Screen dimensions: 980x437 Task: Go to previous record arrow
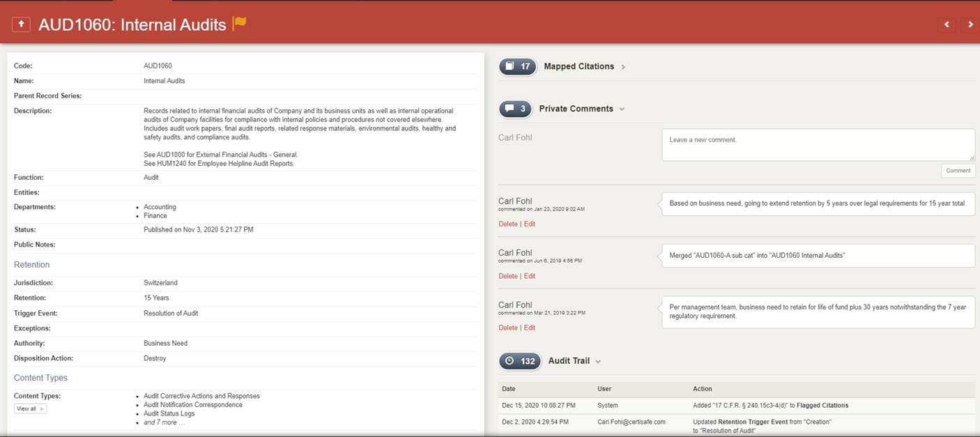(x=947, y=24)
